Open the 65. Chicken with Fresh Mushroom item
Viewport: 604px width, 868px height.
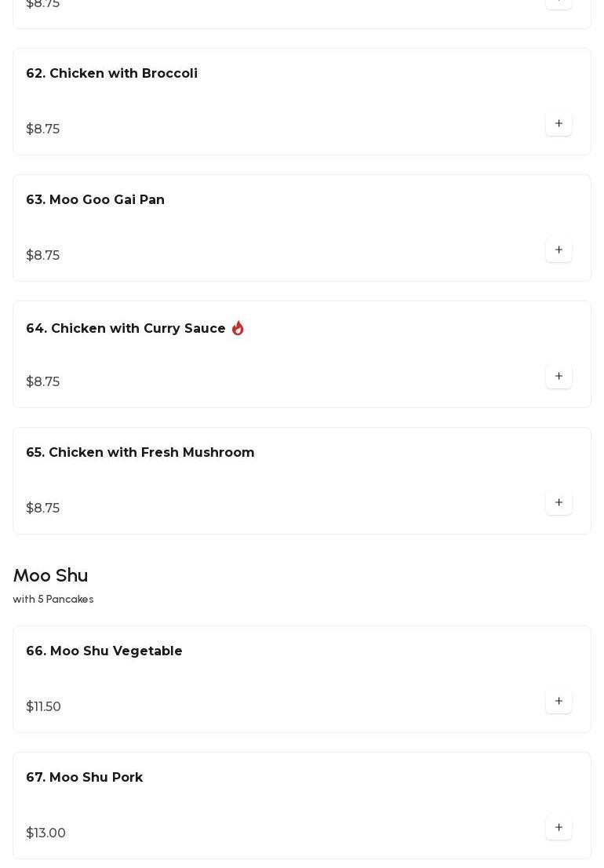[302, 480]
